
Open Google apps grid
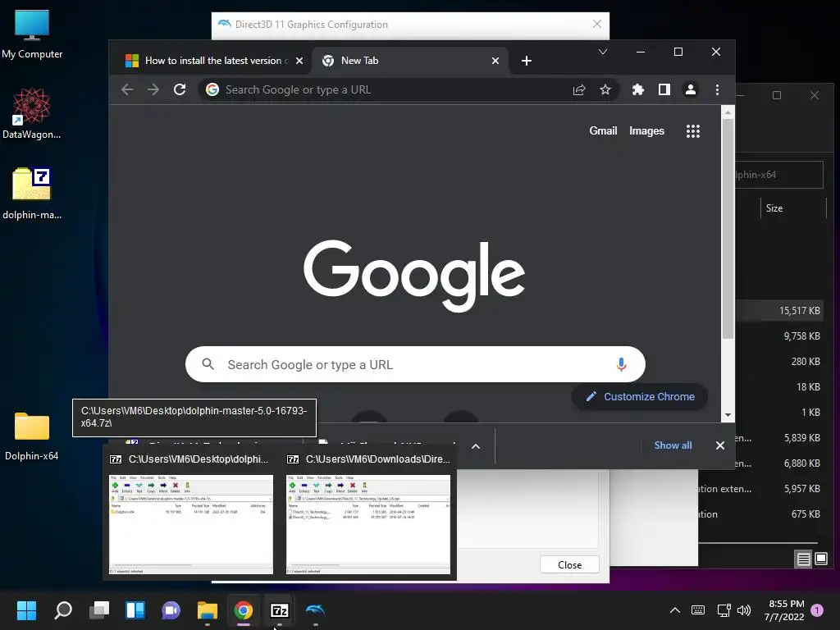[692, 130]
